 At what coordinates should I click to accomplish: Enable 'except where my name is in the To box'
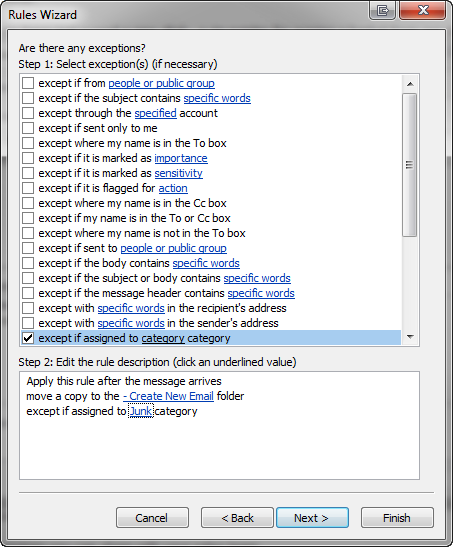pyautogui.click(x=28, y=143)
